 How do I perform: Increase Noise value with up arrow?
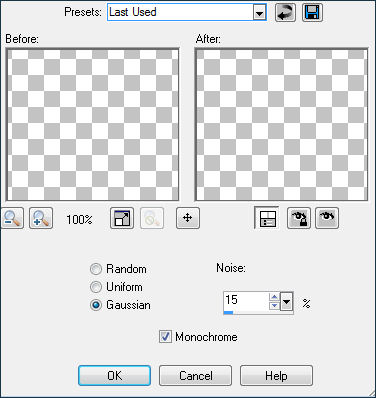click(274, 297)
